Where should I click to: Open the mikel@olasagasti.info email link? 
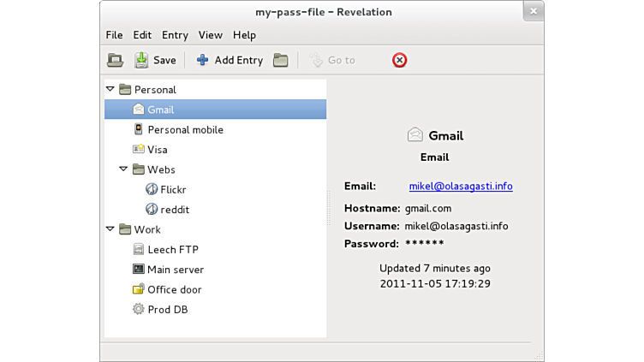460,187
